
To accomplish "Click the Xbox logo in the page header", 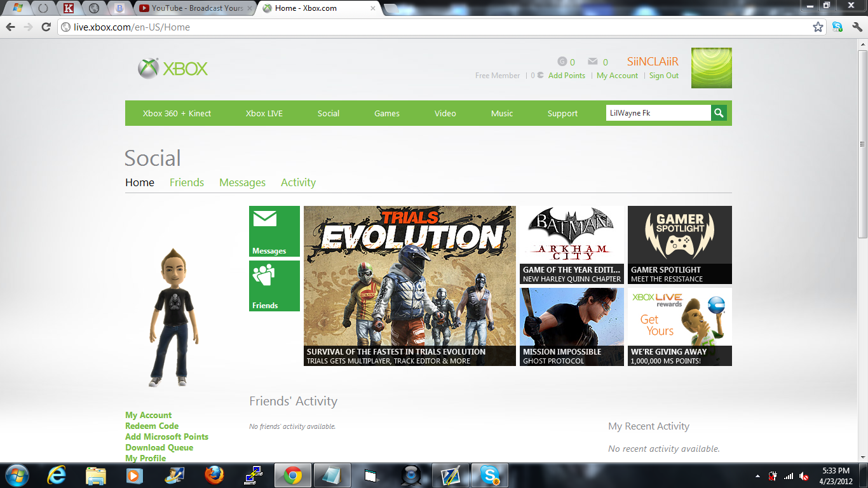I will 173,69.
